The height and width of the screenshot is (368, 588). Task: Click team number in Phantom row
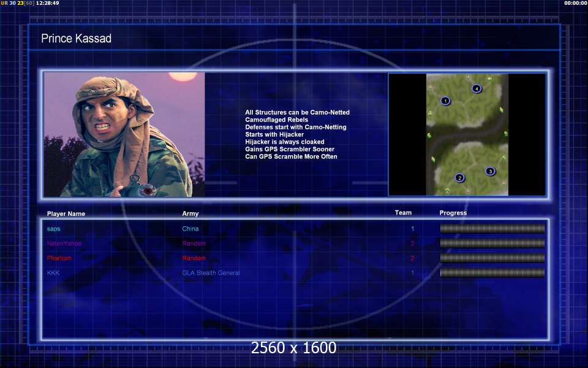(x=412, y=258)
